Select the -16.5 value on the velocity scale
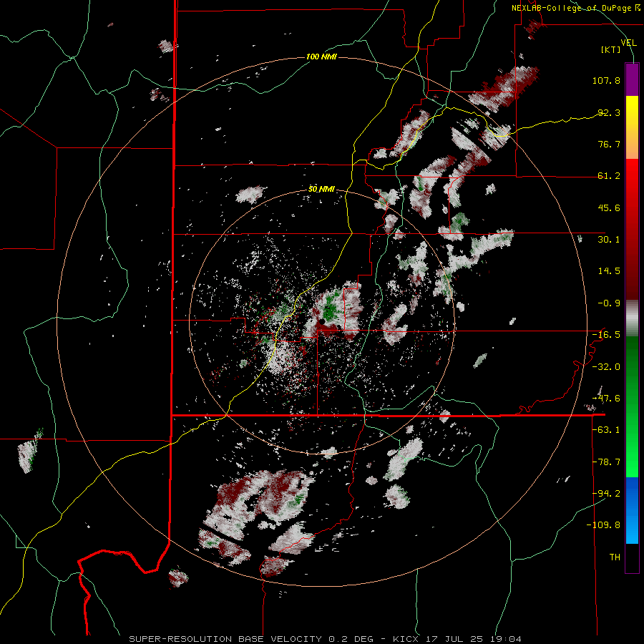644x644 pixels. pyautogui.click(x=606, y=335)
